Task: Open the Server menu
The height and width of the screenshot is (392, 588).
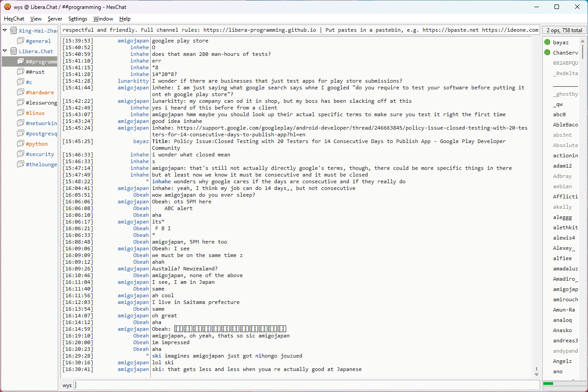Action: (55, 19)
